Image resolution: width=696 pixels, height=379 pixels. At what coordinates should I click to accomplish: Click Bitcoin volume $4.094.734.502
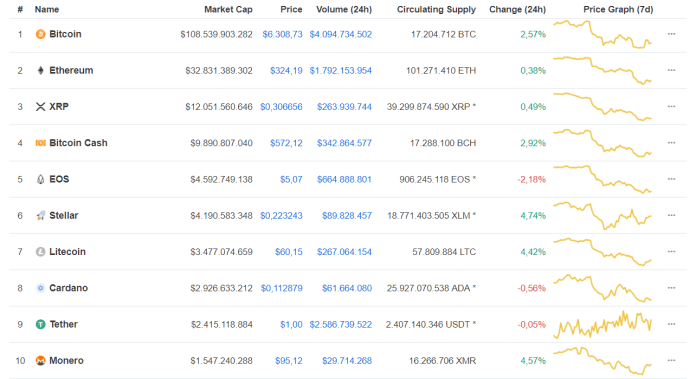pyautogui.click(x=340, y=34)
